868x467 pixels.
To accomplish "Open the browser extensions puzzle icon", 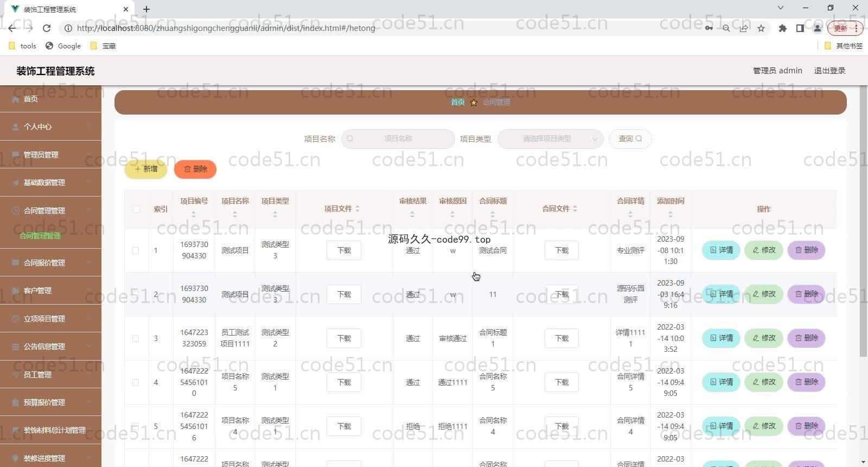I will tap(782, 28).
